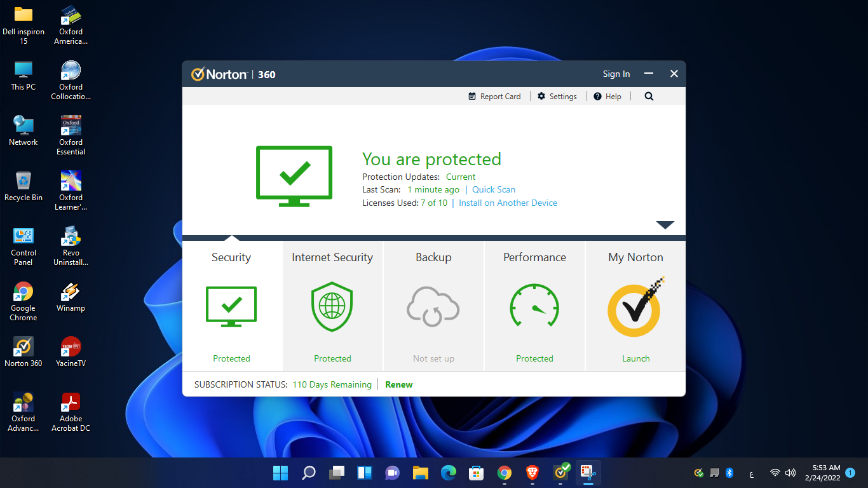Click the 'Current' protection updates value
Viewport: 868px width, 488px height.
(x=461, y=177)
